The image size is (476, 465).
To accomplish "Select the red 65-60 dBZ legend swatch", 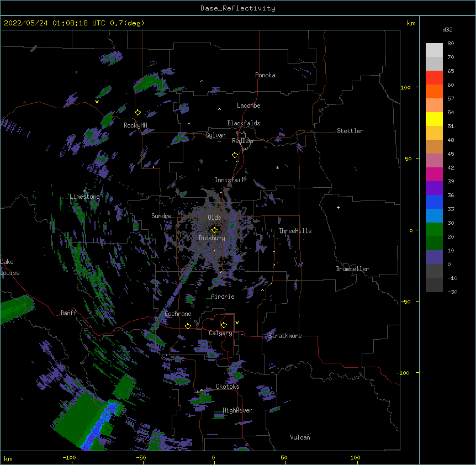I will pyautogui.click(x=434, y=77).
